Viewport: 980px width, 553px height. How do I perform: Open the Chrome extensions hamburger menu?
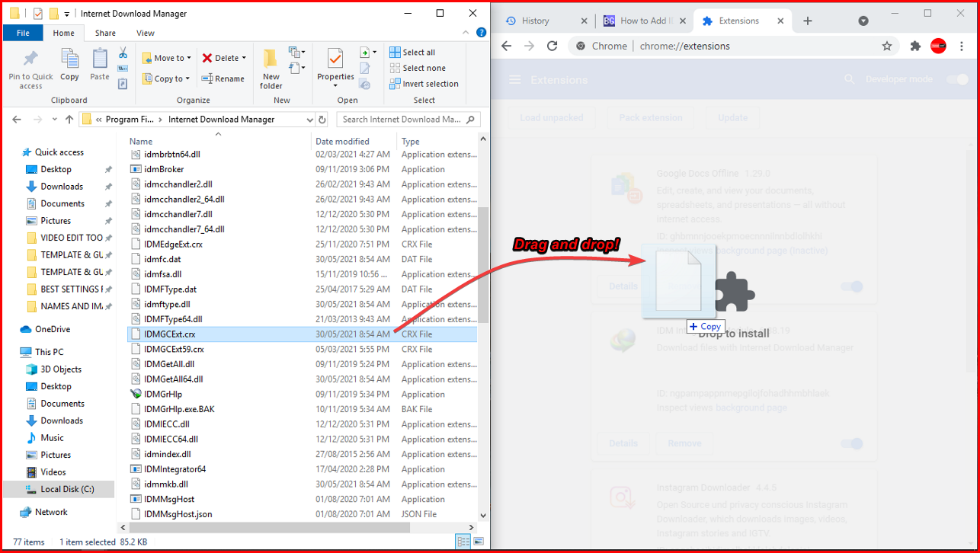514,80
